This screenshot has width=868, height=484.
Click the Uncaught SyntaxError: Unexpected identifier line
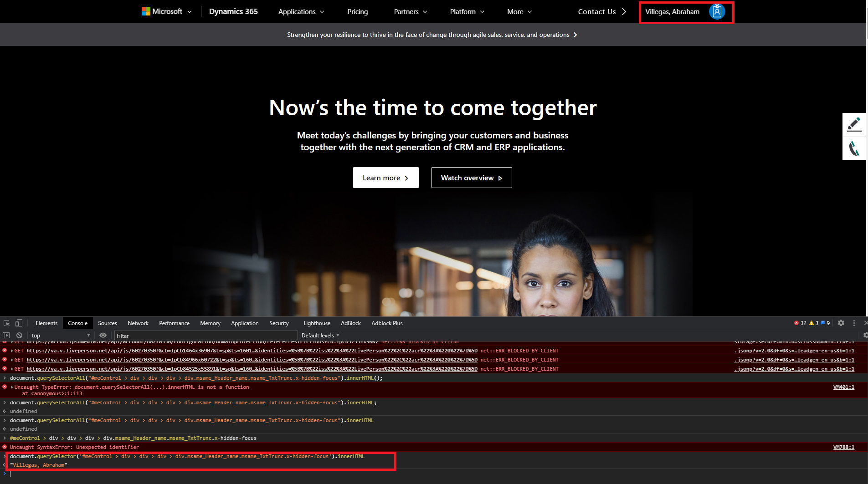(x=74, y=447)
